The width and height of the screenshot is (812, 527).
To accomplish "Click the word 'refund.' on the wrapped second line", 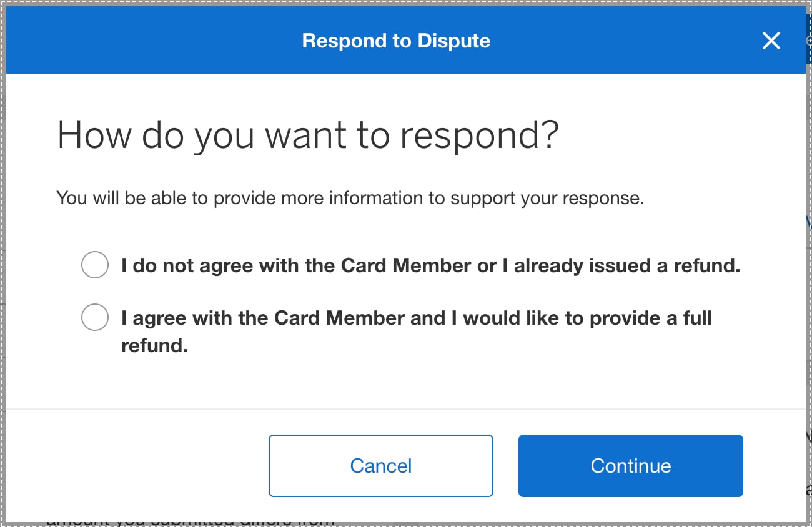I will pyautogui.click(x=154, y=346).
